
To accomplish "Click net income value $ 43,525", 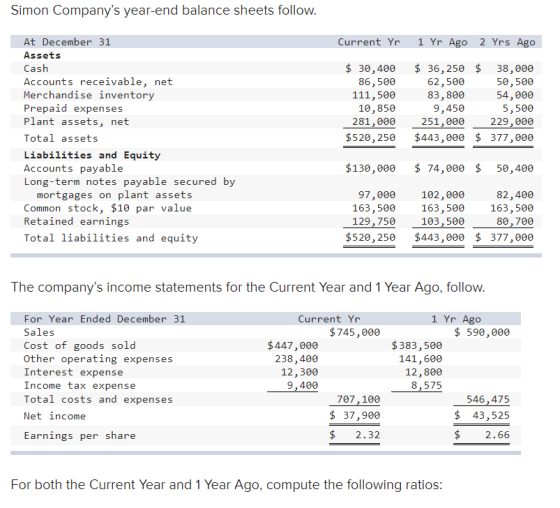I will click(x=482, y=415).
